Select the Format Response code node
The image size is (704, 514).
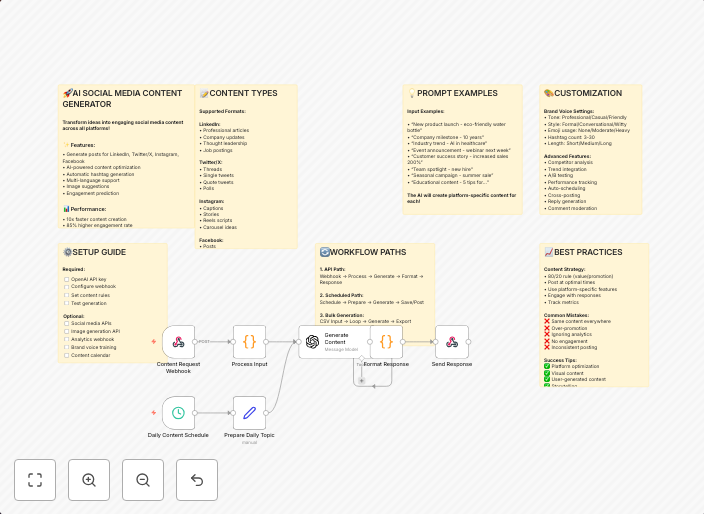[x=386, y=342]
